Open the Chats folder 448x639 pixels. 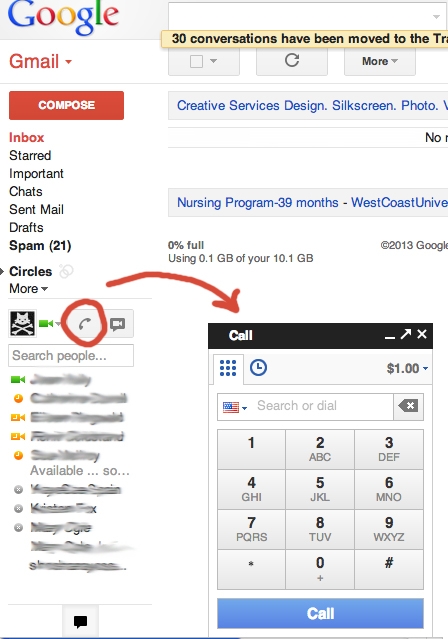(26, 191)
